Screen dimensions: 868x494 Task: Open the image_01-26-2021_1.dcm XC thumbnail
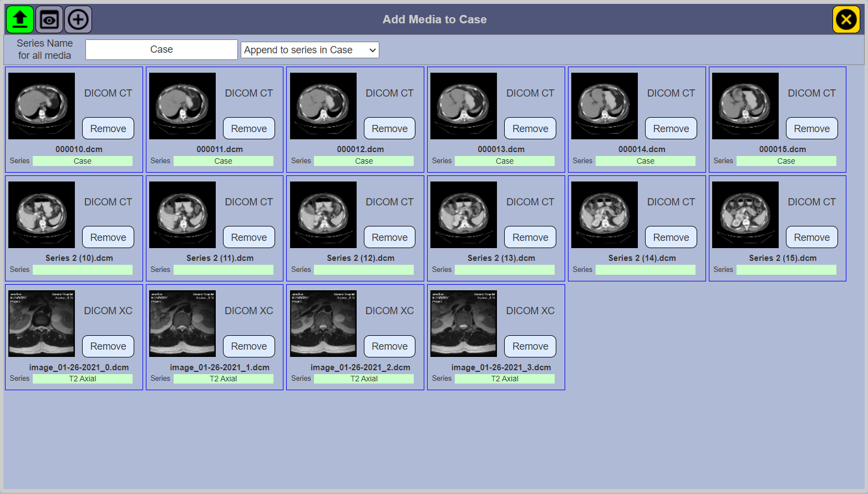[x=182, y=323]
